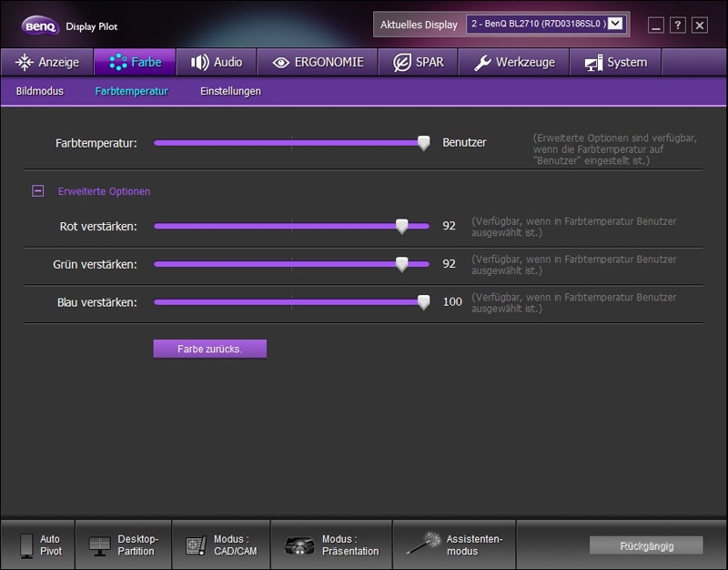This screenshot has width=728, height=570.
Task: Click the BenQ logo
Action: pyautogui.click(x=40, y=26)
